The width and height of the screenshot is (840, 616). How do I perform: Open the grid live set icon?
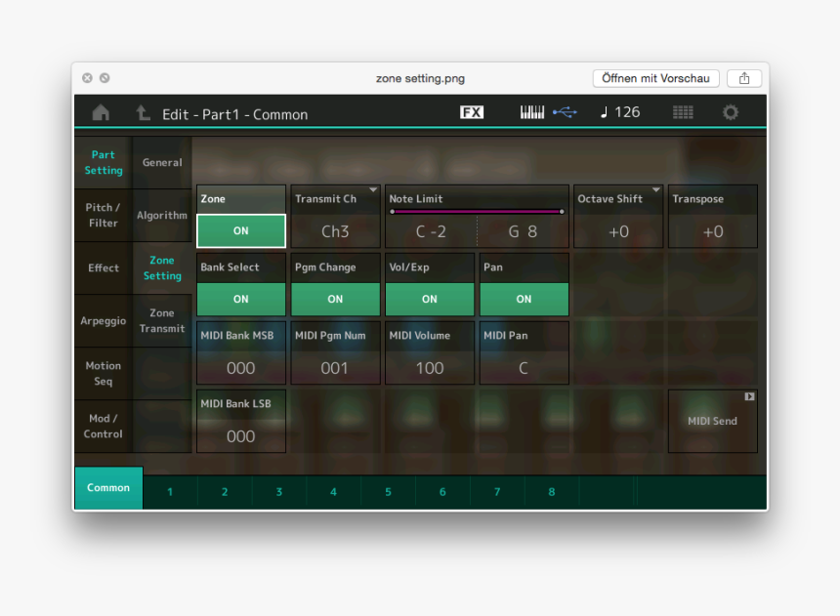coord(683,113)
